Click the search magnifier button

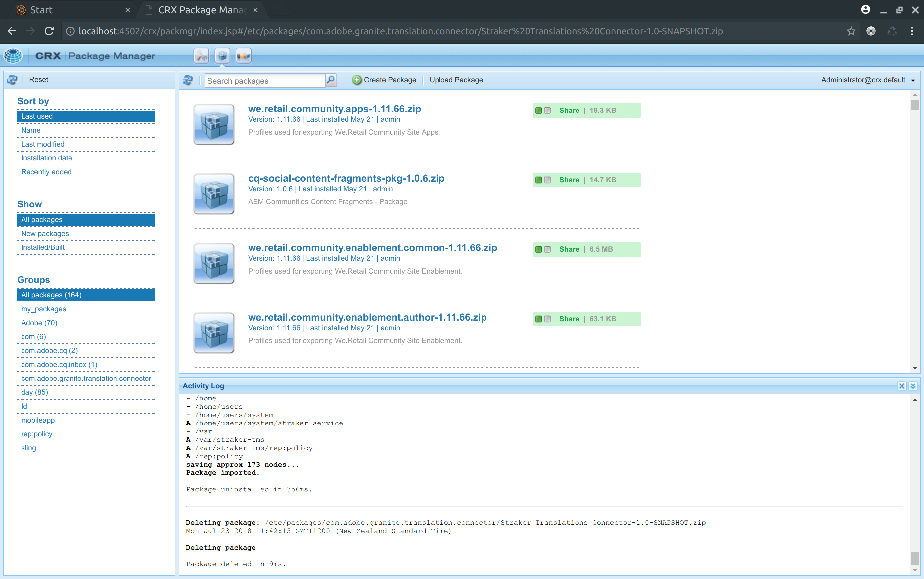tap(331, 80)
